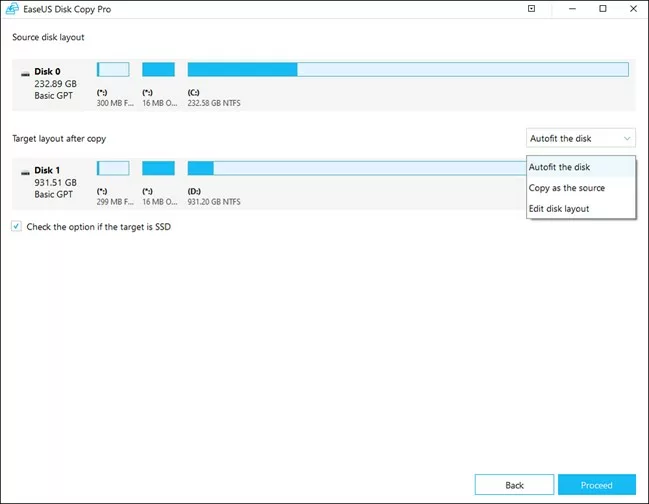Click the 232.58 GB NTFS label

tap(214, 103)
